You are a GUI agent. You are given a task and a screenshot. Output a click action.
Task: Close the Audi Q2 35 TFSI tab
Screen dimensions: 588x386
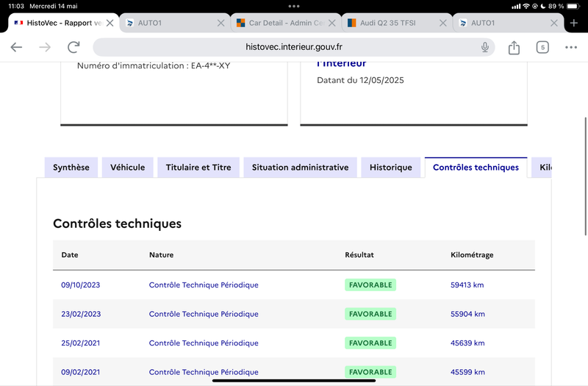tap(443, 23)
